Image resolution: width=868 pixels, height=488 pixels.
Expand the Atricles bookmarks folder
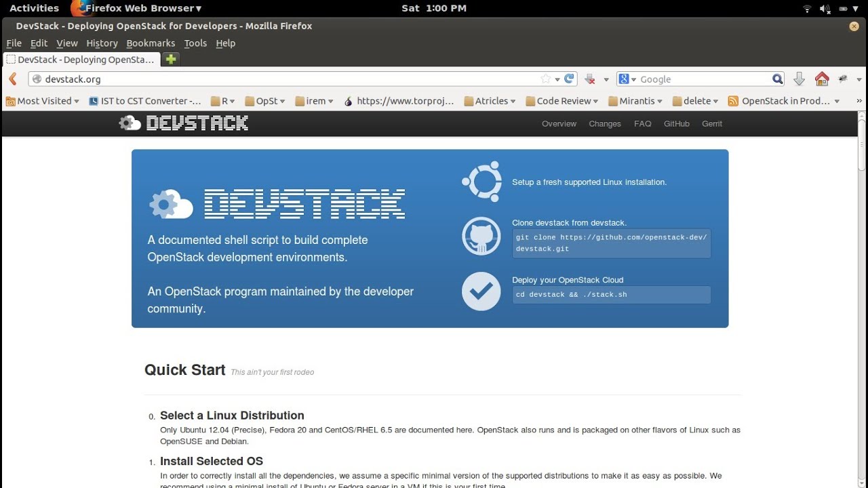(490, 101)
